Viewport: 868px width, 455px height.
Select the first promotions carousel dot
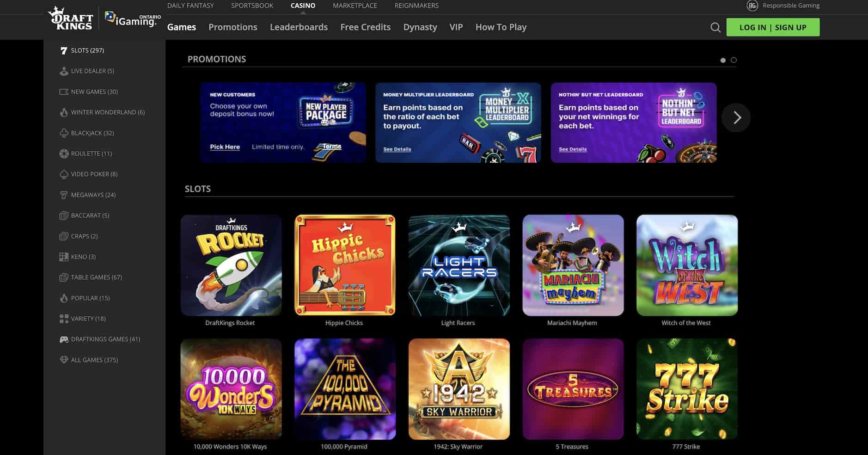[x=723, y=60]
